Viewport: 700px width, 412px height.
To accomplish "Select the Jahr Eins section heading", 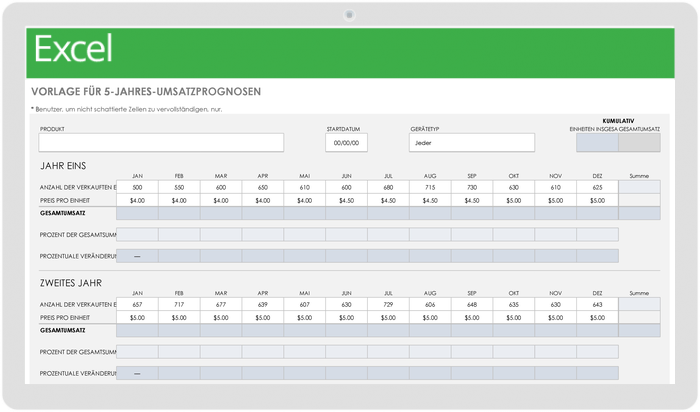I will (63, 166).
